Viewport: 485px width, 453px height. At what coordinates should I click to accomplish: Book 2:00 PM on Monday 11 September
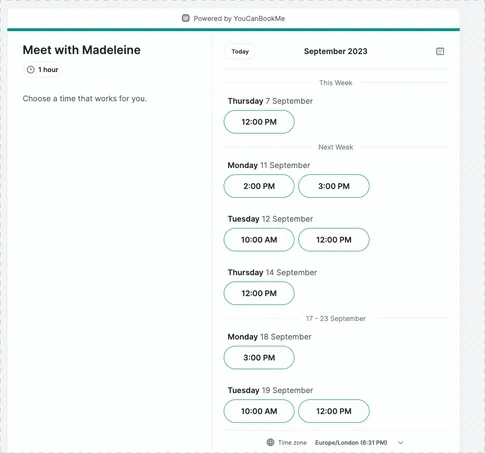coord(259,186)
